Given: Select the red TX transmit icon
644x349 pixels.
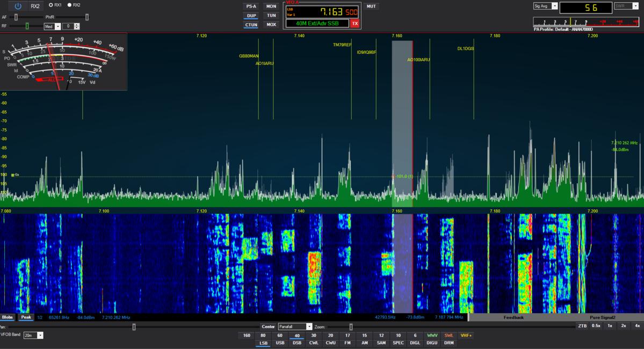Looking at the screenshot, I should point(354,24).
